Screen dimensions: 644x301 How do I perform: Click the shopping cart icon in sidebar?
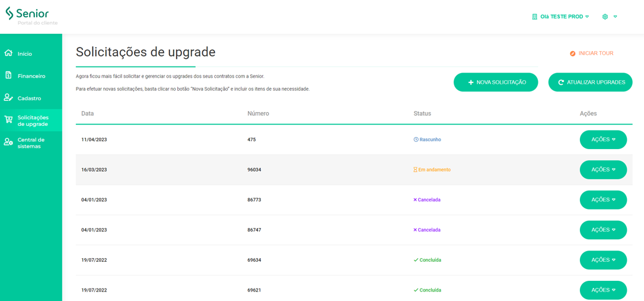(8, 120)
